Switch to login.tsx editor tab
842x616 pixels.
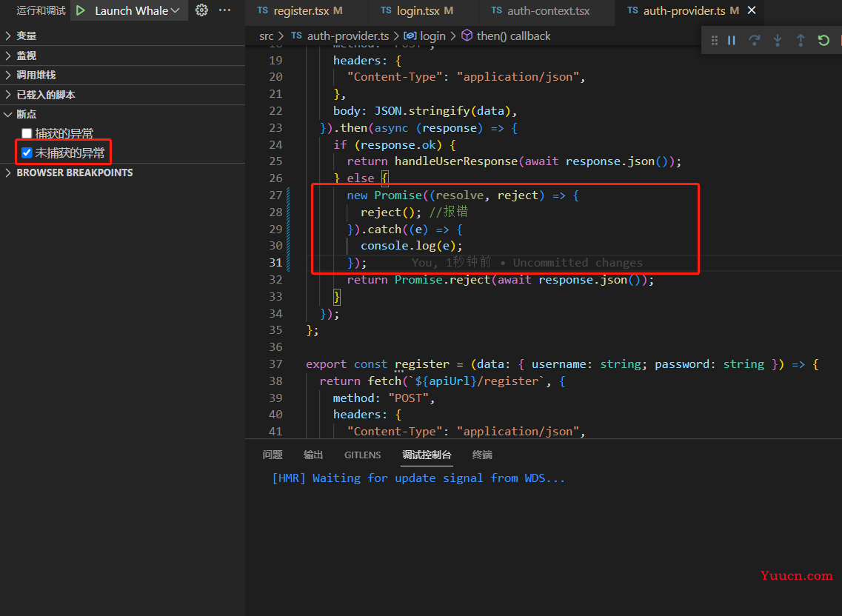tap(424, 11)
